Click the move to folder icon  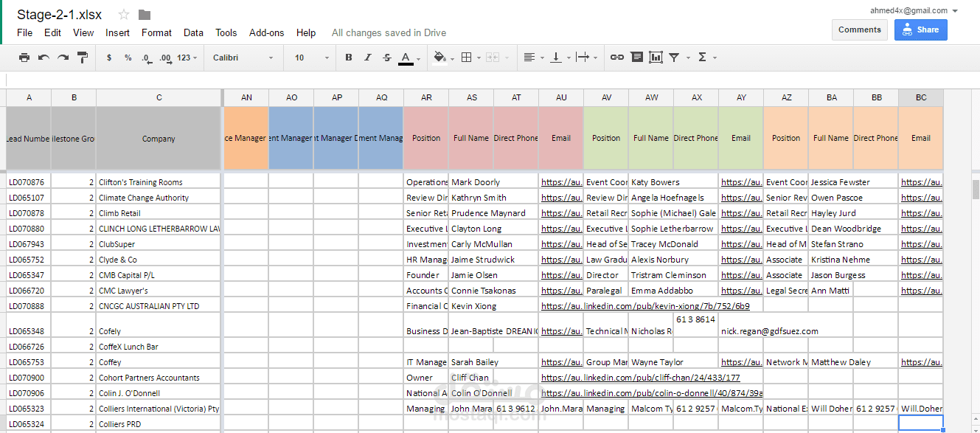[x=145, y=15]
